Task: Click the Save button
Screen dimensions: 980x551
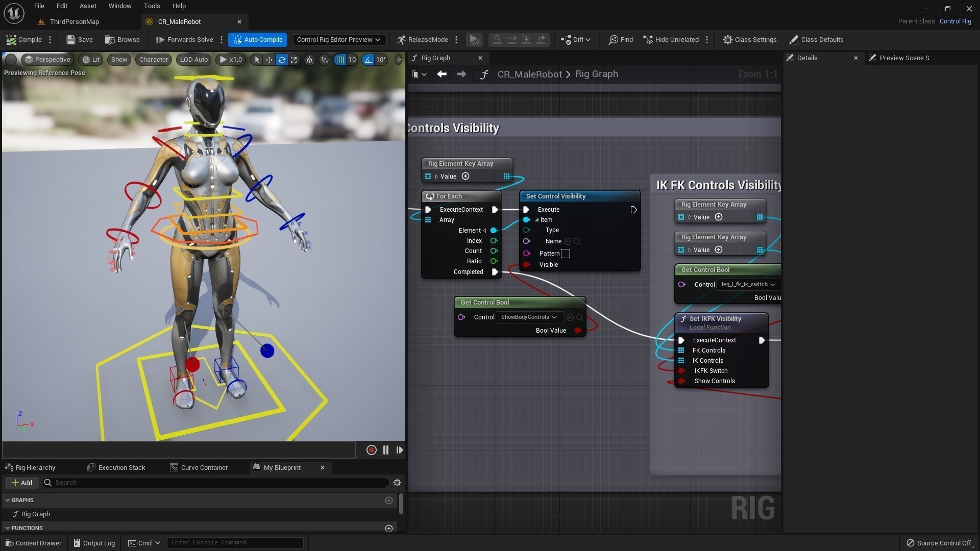Action: pyautogui.click(x=80, y=40)
